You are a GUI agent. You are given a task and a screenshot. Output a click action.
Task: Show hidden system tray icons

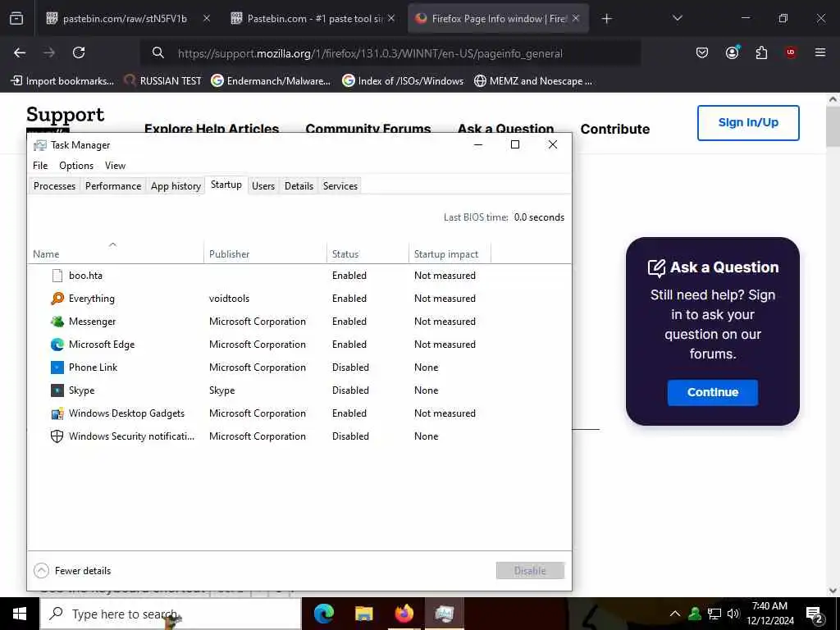[675, 614]
